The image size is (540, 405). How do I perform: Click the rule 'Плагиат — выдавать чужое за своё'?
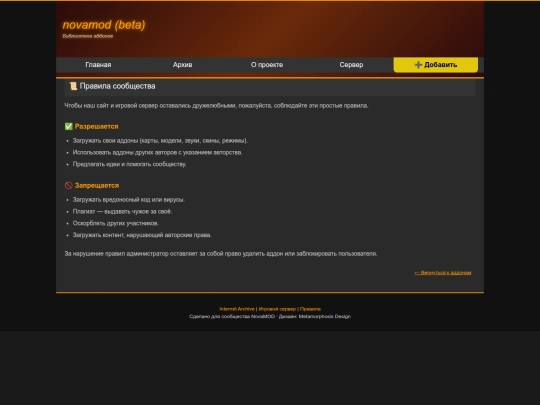pos(123,211)
